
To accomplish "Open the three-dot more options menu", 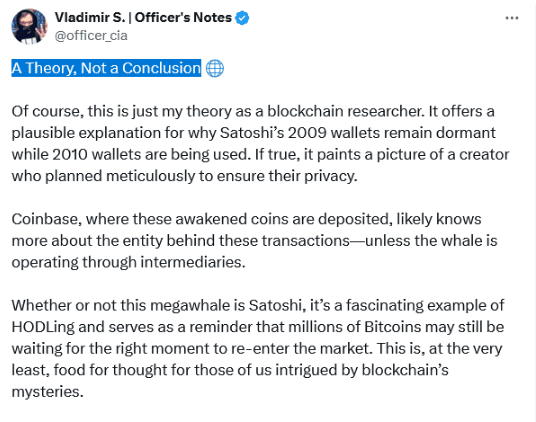I will click(x=512, y=18).
